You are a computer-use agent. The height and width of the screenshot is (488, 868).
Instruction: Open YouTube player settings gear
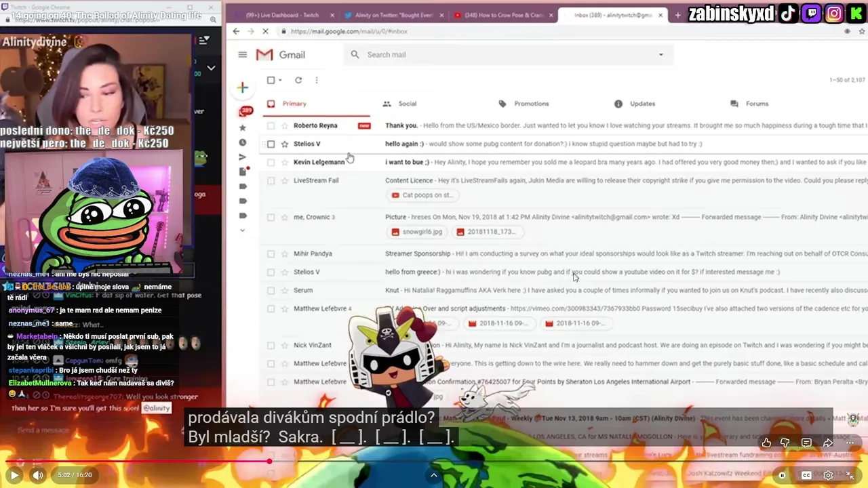[x=828, y=475]
